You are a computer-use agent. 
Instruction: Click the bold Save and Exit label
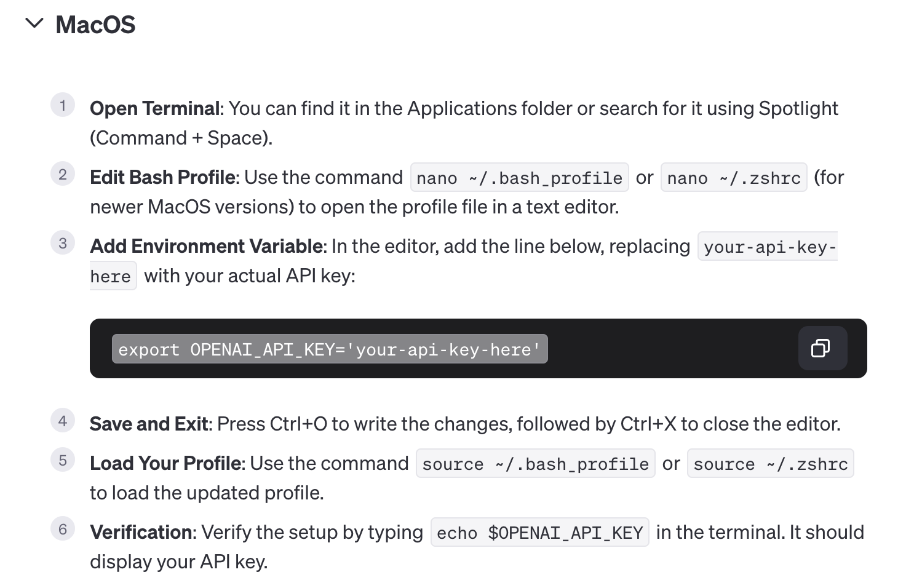[x=150, y=424]
